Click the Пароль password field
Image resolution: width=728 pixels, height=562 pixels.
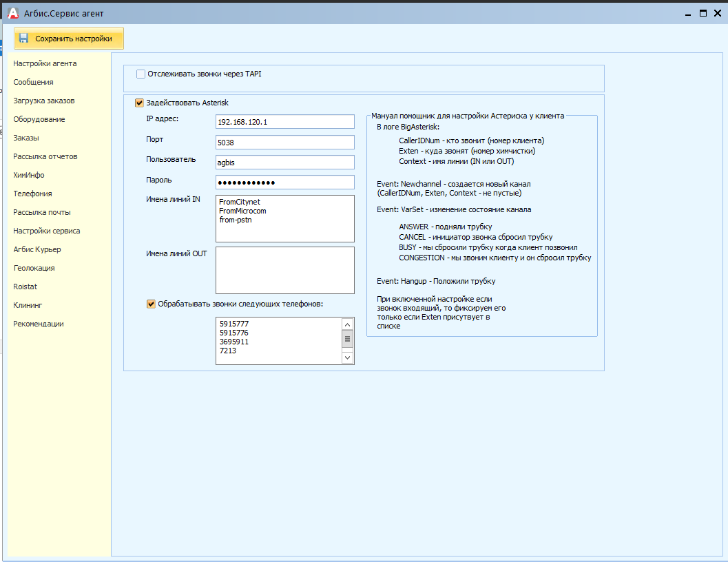point(285,182)
